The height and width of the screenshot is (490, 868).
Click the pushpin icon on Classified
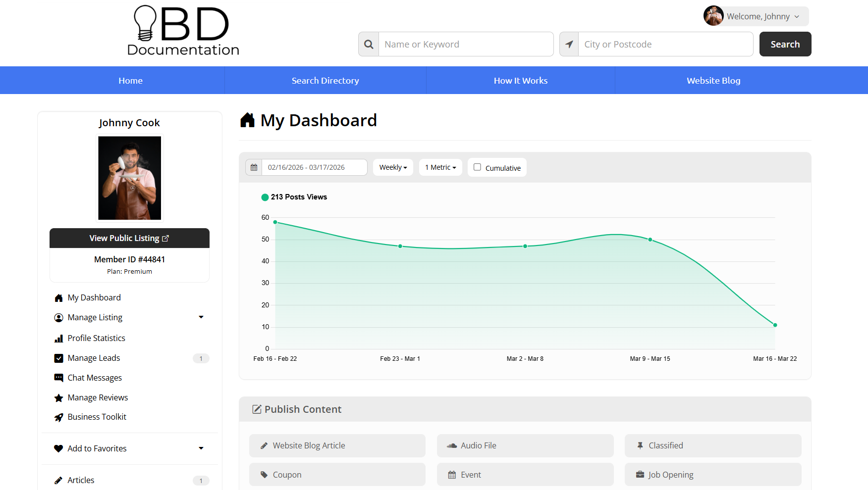pos(640,445)
